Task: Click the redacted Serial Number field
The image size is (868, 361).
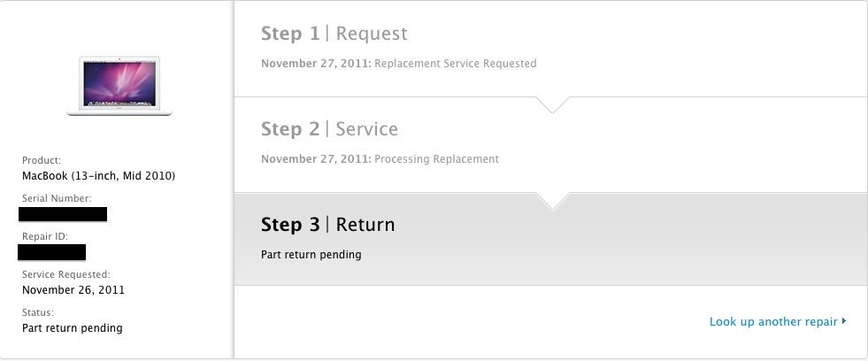Action: tap(63, 214)
